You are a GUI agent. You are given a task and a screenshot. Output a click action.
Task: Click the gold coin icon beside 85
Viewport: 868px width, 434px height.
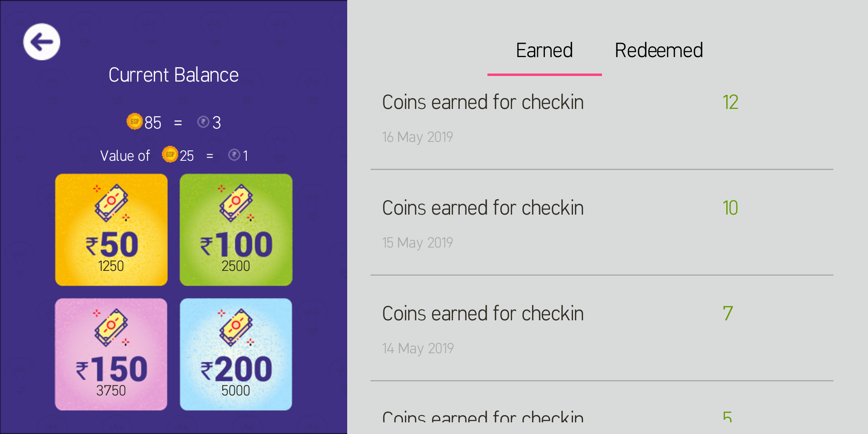(135, 121)
